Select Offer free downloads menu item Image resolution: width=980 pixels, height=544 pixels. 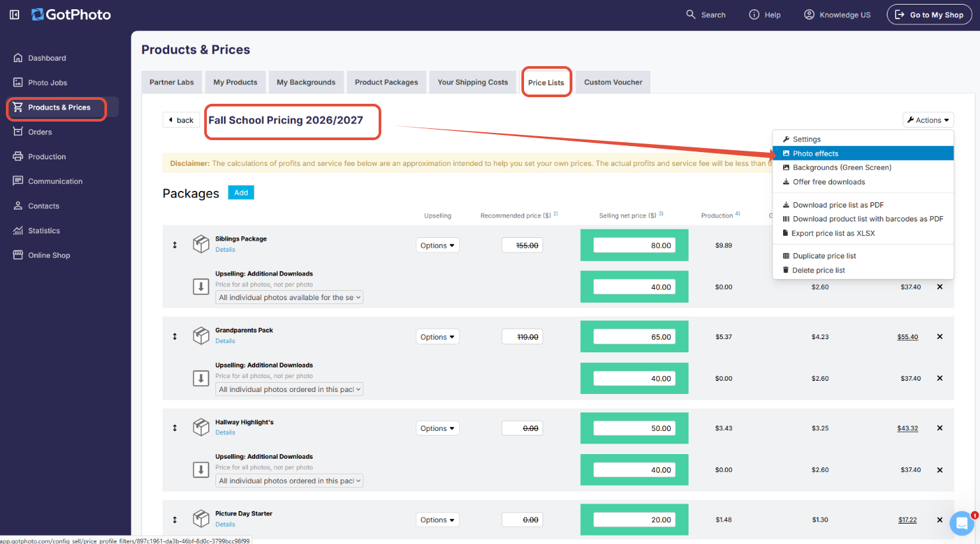863,182
